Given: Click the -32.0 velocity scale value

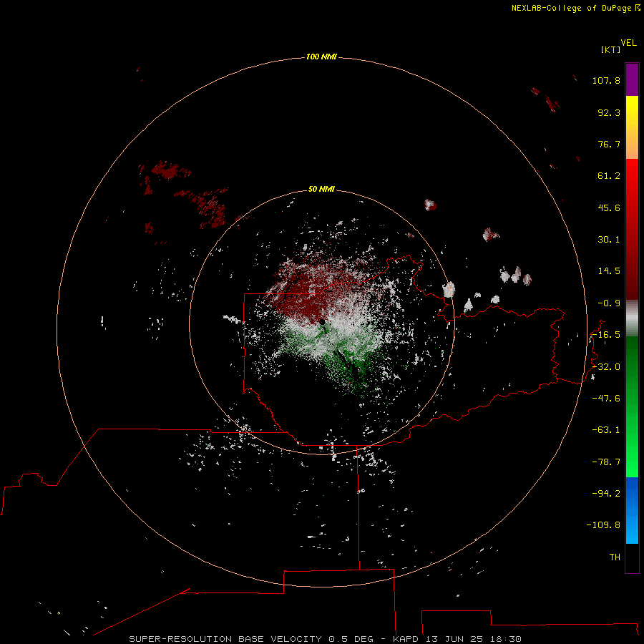Looking at the screenshot, I should click(x=606, y=367).
